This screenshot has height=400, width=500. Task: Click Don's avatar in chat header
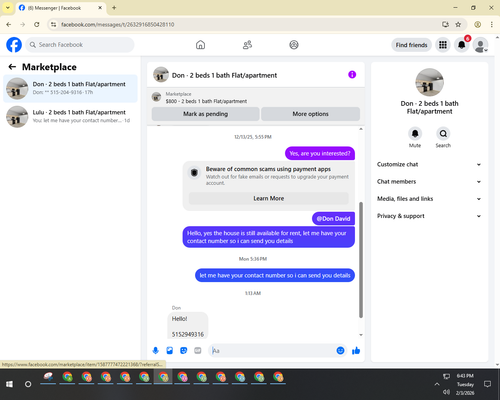pyautogui.click(x=161, y=75)
